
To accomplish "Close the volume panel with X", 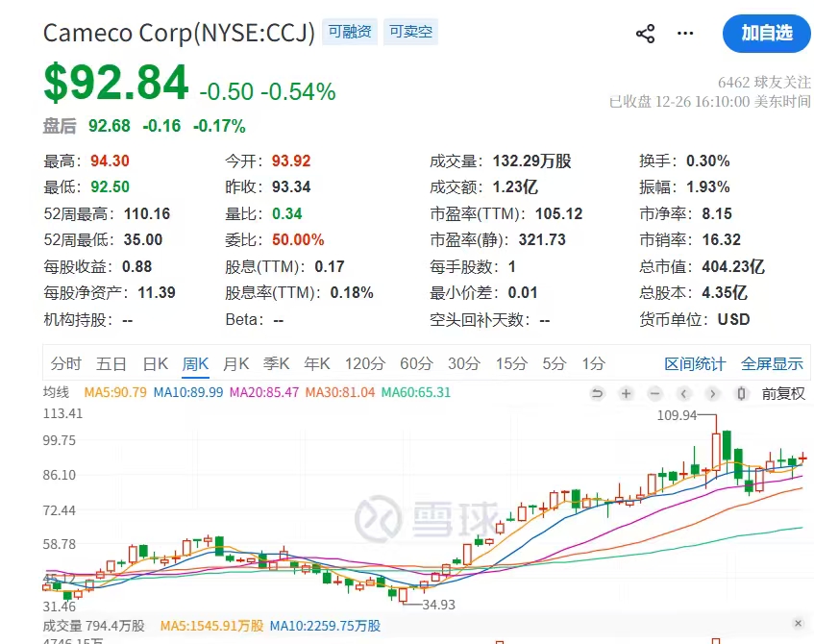I will pyautogui.click(x=798, y=623).
